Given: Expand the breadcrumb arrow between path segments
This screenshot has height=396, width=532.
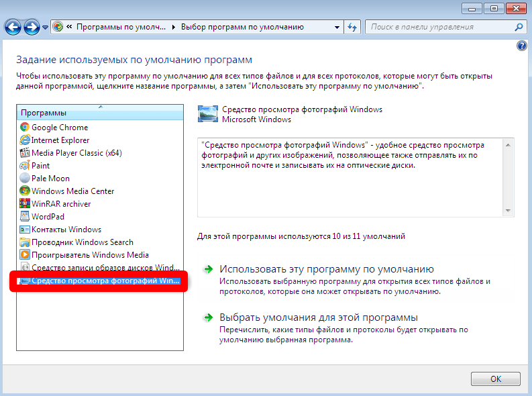Looking at the screenshot, I should pyautogui.click(x=173, y=27).
